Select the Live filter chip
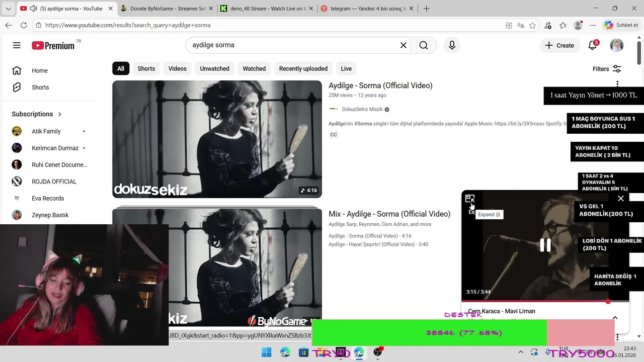 346,69
